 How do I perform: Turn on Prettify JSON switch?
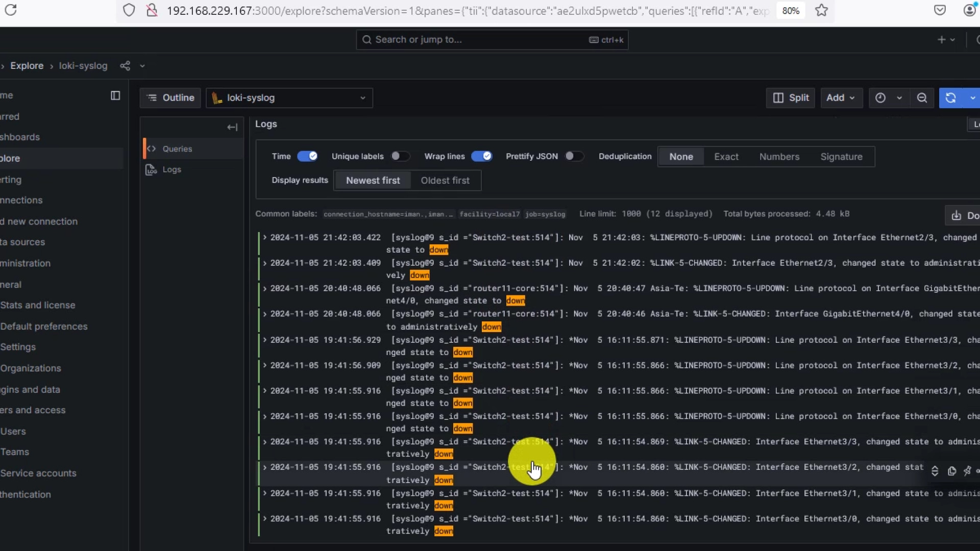click(x=574, y=156)
